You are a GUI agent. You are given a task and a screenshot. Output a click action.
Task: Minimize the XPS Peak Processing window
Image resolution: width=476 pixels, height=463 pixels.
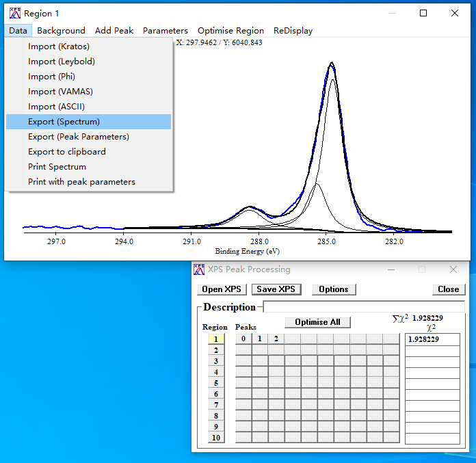[391, 269]
